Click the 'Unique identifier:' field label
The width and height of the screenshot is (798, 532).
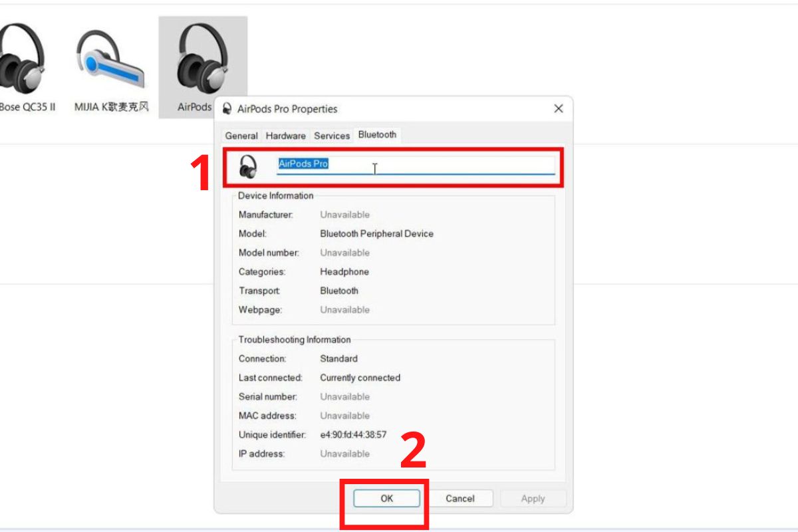click(272, 435)
